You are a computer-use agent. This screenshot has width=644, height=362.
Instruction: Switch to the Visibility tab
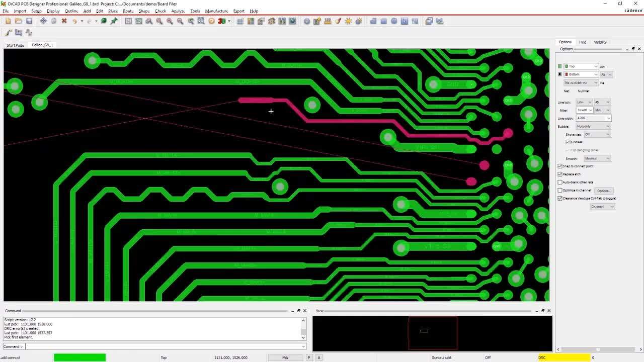(600, 42)
